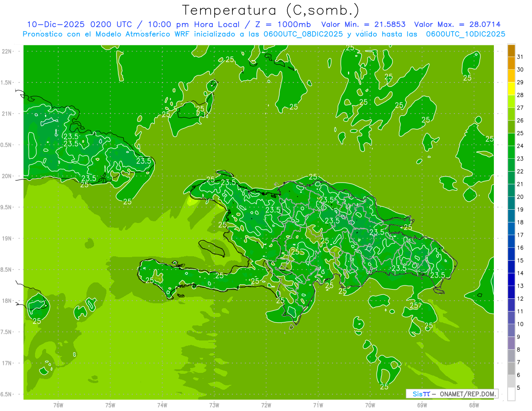
Task: Click the '73W' longitude axis label
Action: (214, 405)
